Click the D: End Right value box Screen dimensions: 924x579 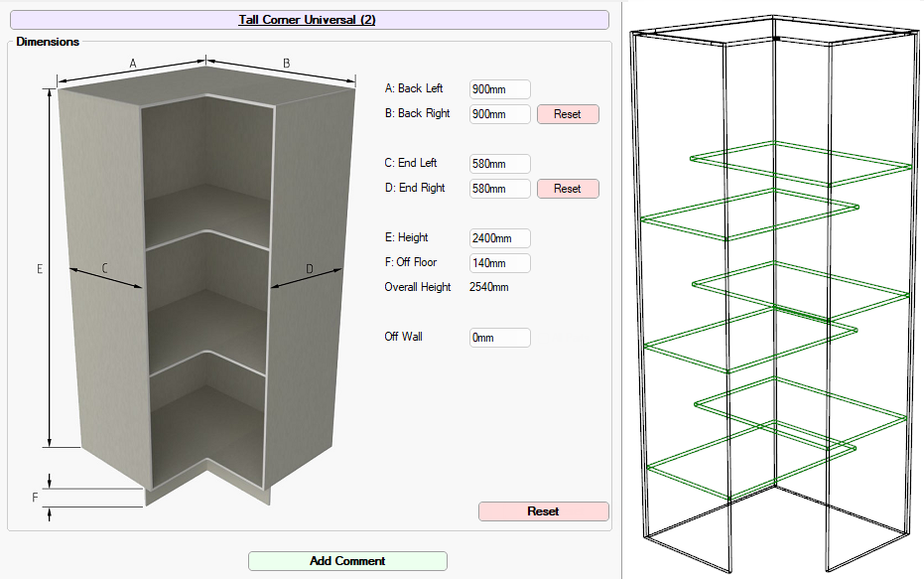point(499,189)
